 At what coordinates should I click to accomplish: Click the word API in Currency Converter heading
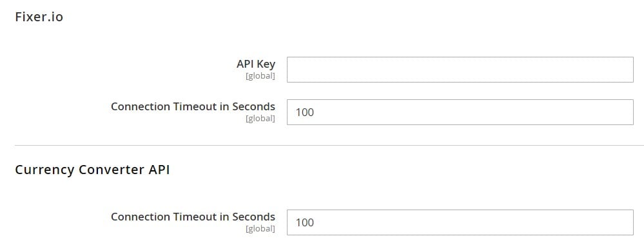[159, 170]
